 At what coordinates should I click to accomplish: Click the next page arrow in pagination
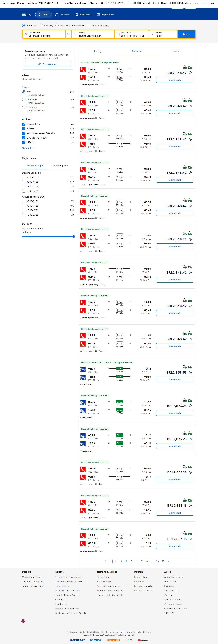[x=169, y=561]
